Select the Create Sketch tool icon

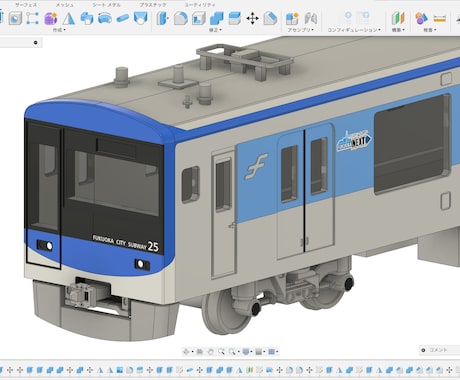[32, 18]
